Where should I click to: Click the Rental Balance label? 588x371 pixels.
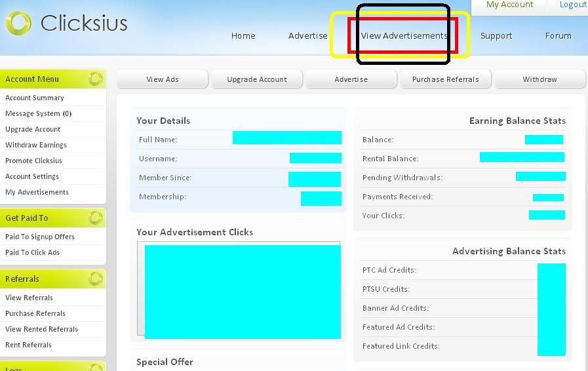pos(391,159)
